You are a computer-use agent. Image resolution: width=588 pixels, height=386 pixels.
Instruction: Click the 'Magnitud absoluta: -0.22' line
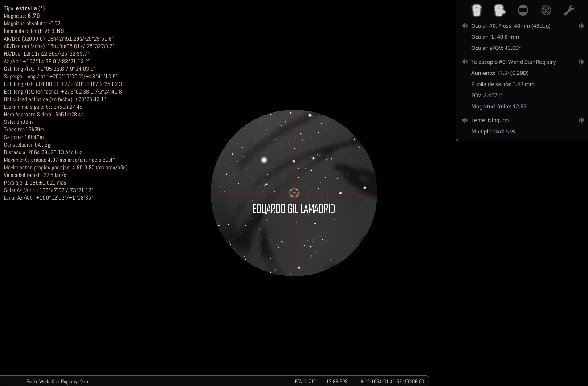(x=32, y=24)
